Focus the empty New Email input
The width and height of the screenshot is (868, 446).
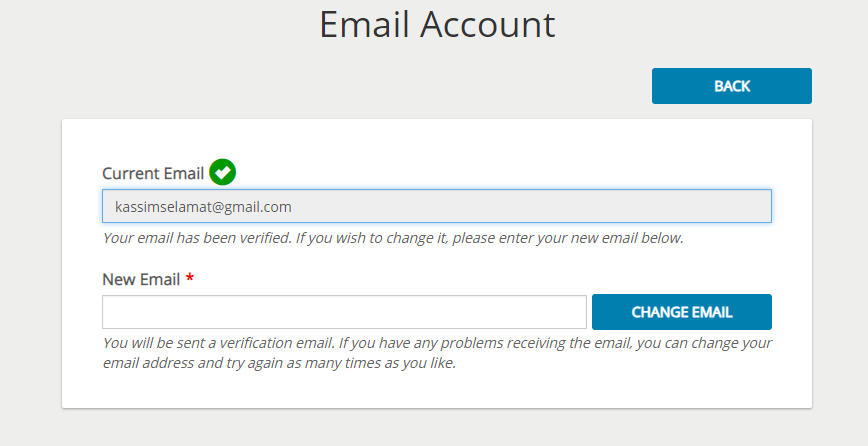344,312
